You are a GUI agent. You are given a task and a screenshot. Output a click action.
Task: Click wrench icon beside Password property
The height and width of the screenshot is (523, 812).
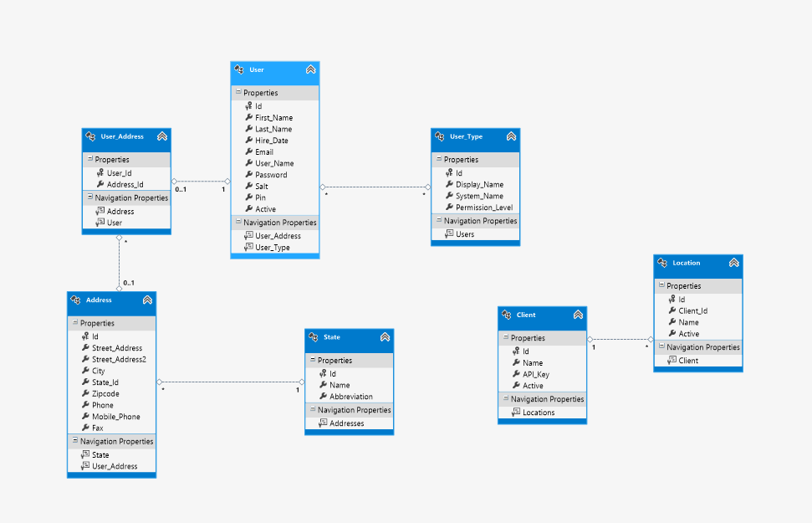[x=248, y=174]
